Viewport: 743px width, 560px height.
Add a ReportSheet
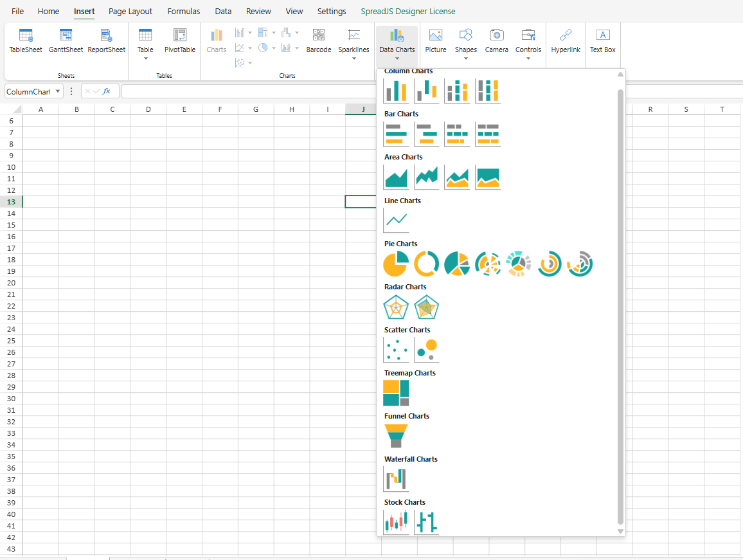[x=107, y=41]
